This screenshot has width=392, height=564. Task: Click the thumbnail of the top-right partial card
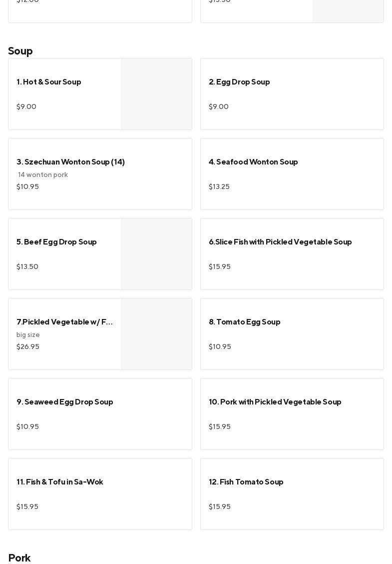click(x=348, y=10)
